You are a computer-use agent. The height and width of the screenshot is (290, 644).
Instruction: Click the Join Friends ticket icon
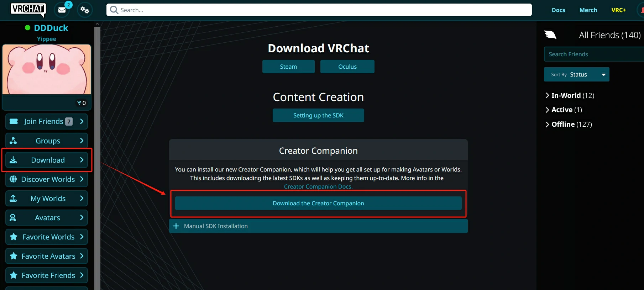click(x=14, y=121)
